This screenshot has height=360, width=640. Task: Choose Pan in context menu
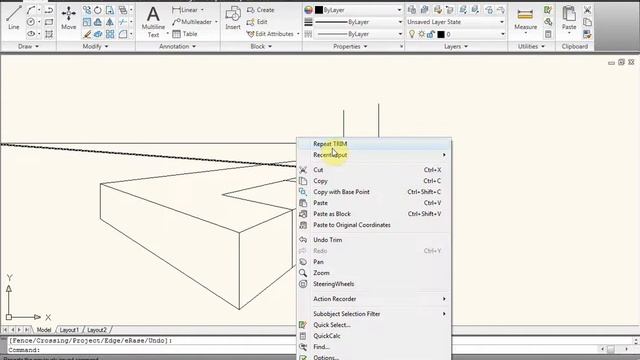(x=374, y=262)
